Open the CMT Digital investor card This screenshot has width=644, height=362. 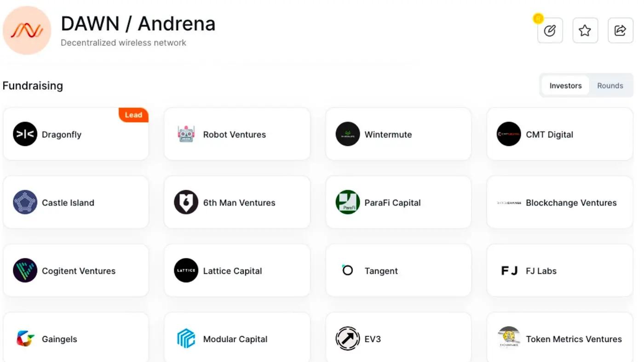[x=560, y=134]
